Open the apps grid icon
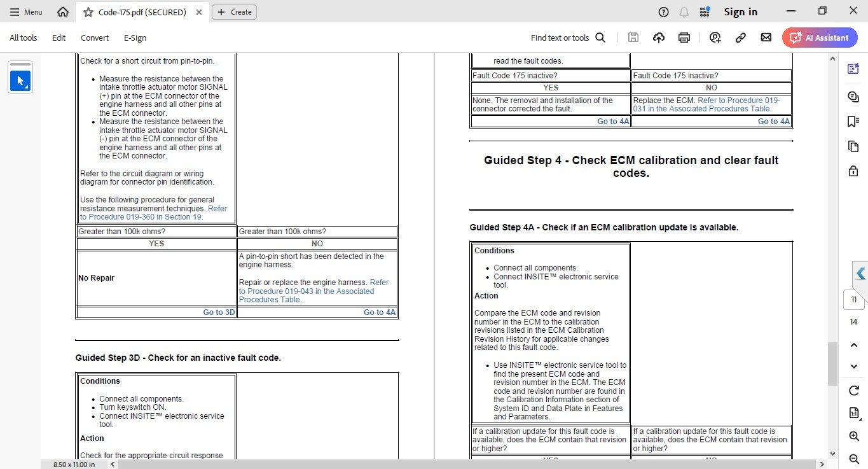The width and height of the screenshot is (868, 469). [x=705, y=11]
